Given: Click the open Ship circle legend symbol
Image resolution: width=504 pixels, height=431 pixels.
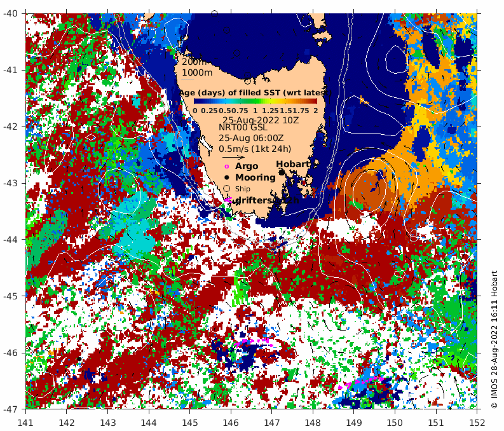Looking at the screenshot, I should [227, 189].
